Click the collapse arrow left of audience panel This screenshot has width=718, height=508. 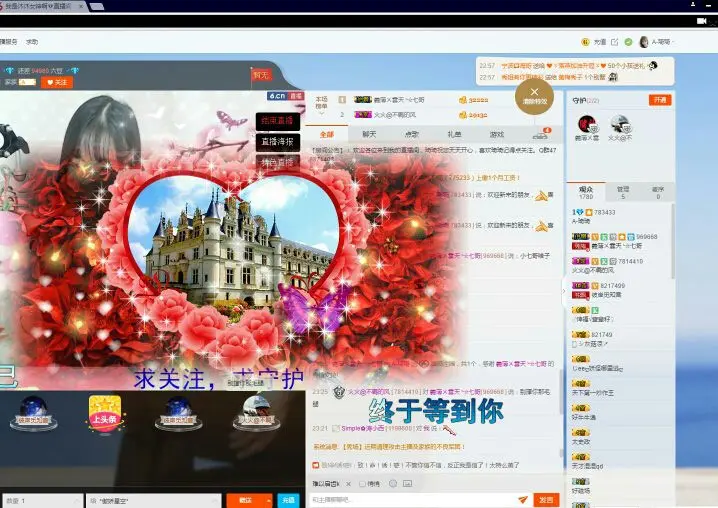click(x=563, y=291)
